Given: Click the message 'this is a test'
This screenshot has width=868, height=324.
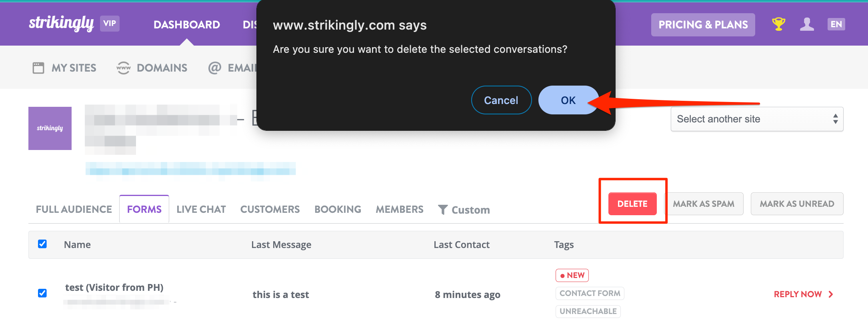Looking at the screenshot, I should click(281, 294).
